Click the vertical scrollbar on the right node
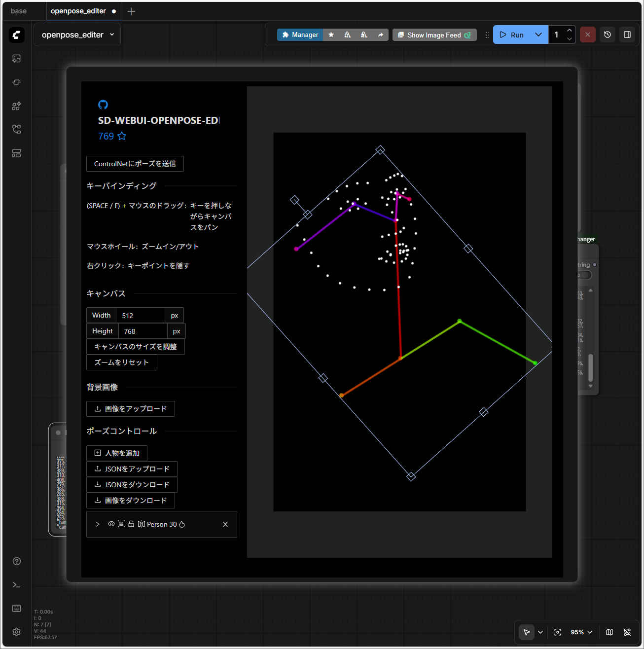The width and height of the screenshot is (644, 649). coord(590,367)
